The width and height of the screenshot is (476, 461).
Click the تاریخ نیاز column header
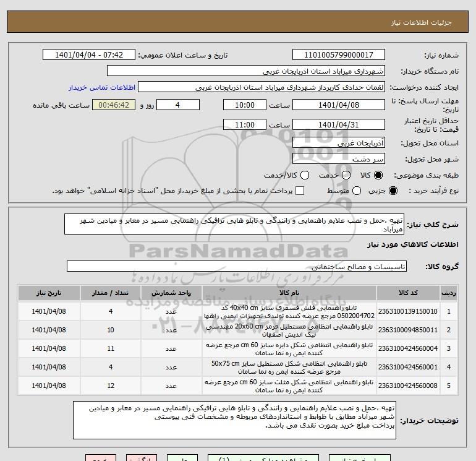coord(49,293)
